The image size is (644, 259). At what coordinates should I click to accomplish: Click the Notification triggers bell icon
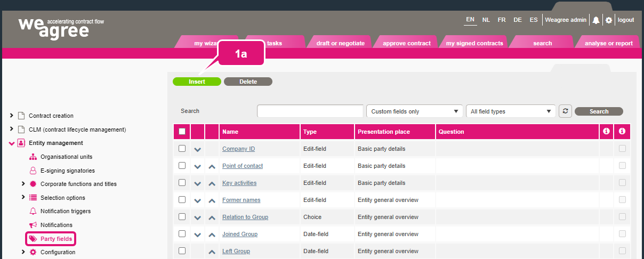33,211
